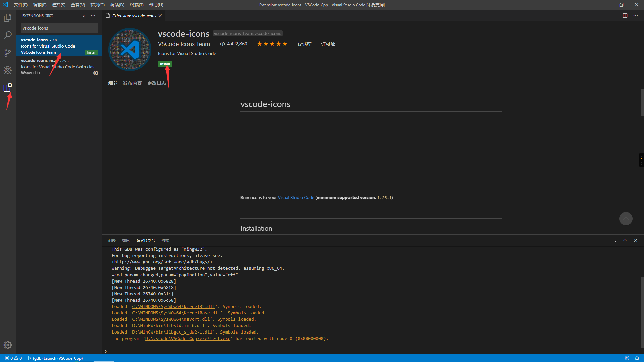Open msvcrt.dll path link in console
Image resolution: width=644 pixels, height=362 pixels.
(171, 319)
